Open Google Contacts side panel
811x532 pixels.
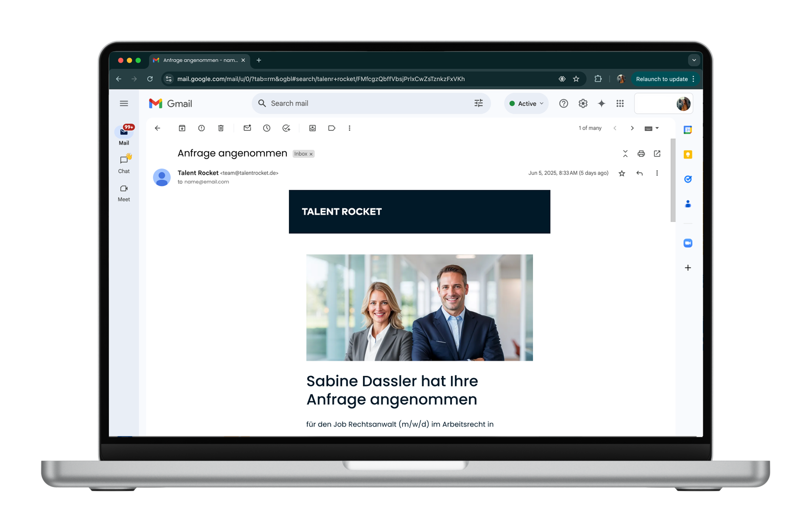pos(688,204)
